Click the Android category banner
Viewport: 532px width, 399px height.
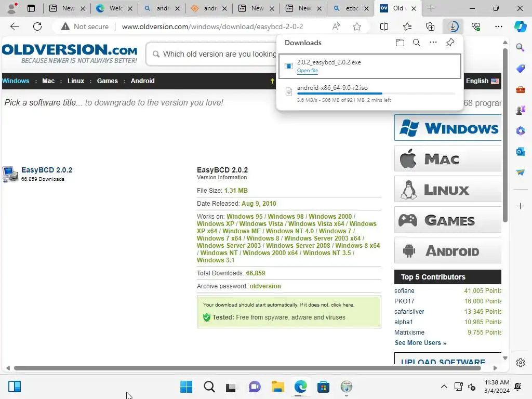point(447,250)
